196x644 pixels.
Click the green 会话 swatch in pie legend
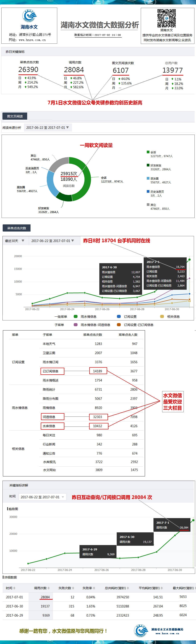(148, 152)
